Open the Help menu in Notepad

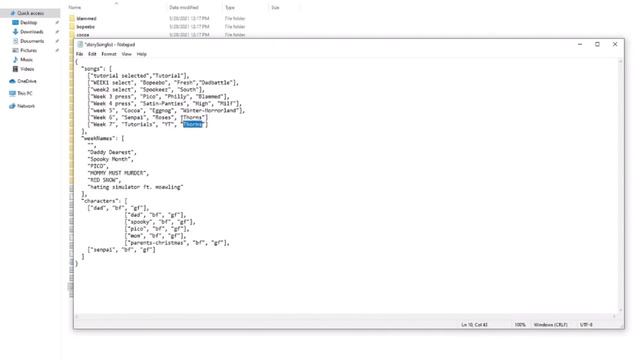[142, 54]
